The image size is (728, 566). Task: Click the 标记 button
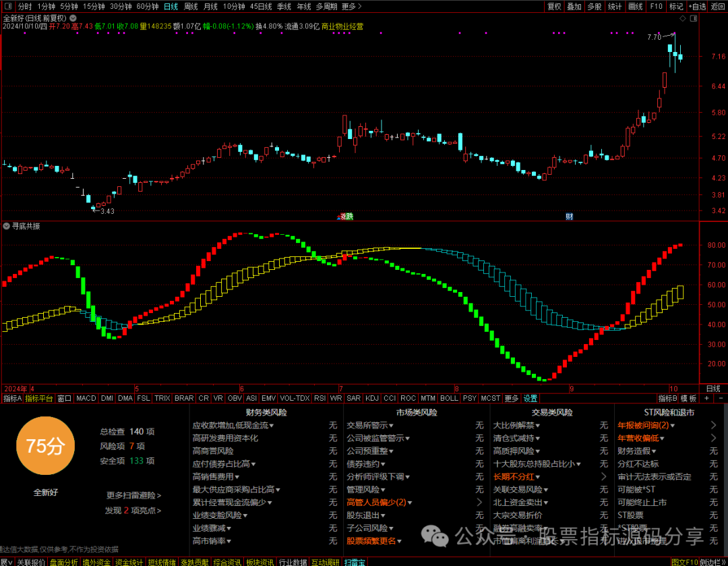[x=676, y=7]
